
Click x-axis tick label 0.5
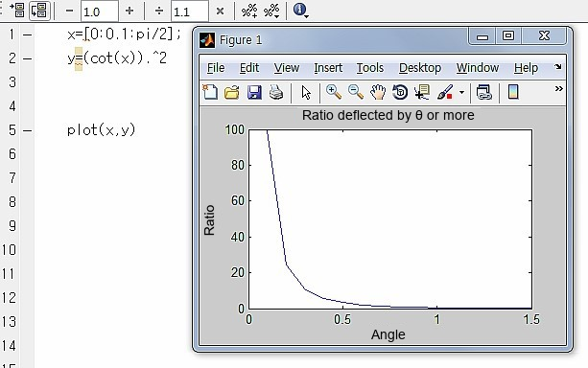tap(342, 319)
